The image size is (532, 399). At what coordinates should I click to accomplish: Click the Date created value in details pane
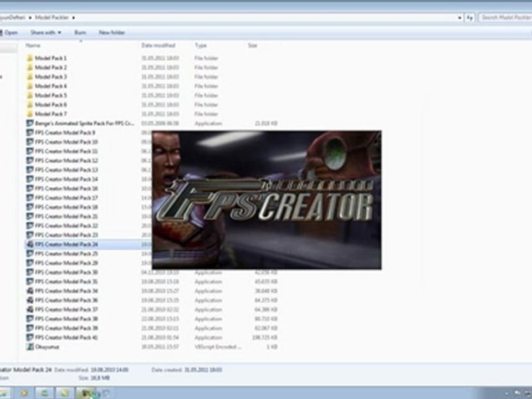point(203,370)
